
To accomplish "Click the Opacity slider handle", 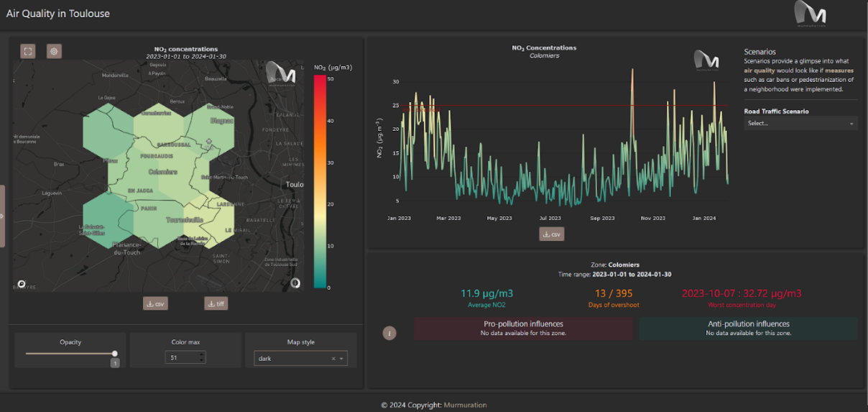I will coord(114,353).
